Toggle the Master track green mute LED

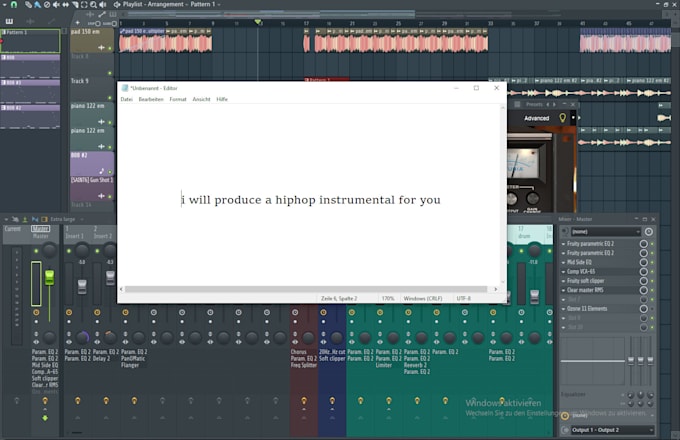click(36, 251)
